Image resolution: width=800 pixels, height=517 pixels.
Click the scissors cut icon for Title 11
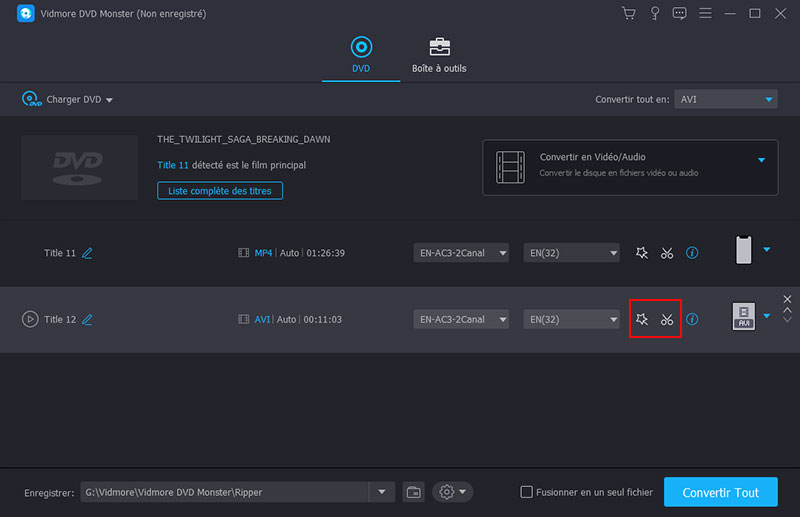pyautogui.click(x=667, y=253)
